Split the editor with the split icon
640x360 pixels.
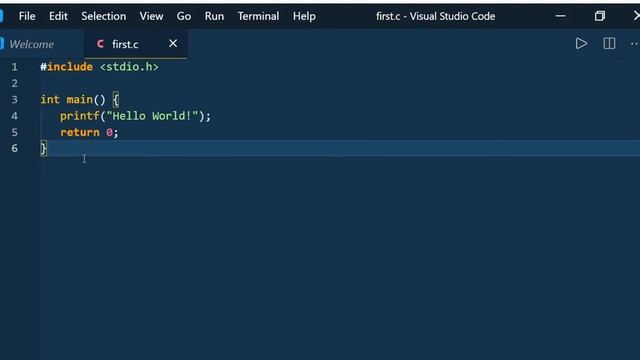[609, 44]
